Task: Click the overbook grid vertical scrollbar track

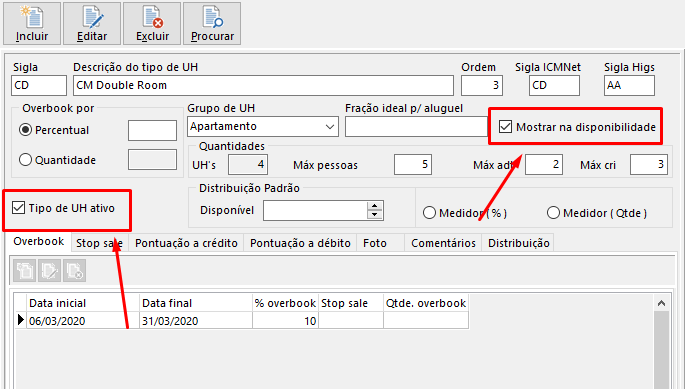Action: [x=661, y=350]
